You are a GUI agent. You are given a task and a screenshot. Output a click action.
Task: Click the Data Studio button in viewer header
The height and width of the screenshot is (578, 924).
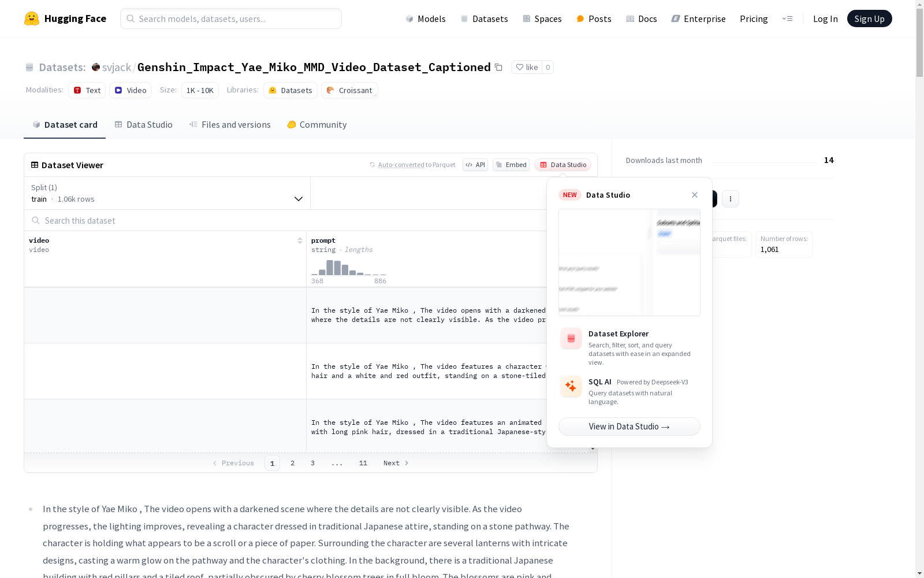[x=562, y=165]
